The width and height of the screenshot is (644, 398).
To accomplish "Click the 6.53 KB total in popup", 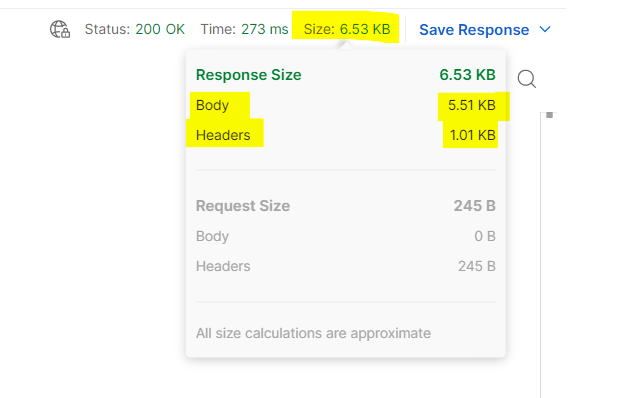I will click(467, 75).
